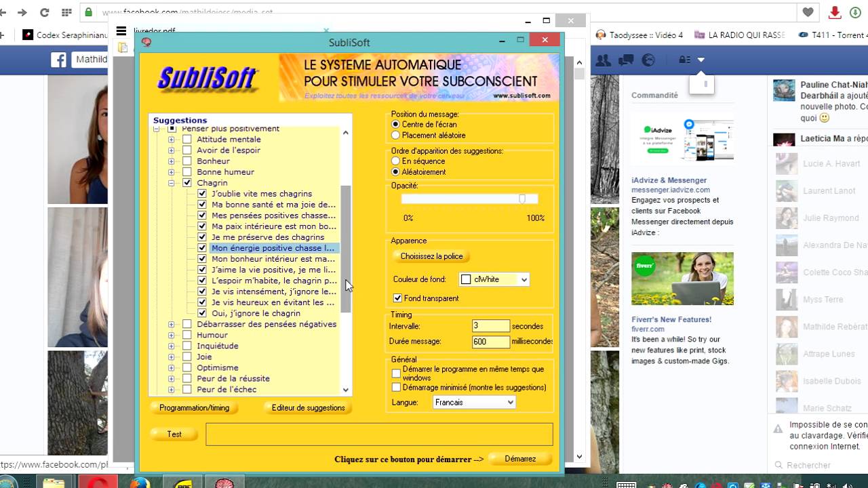Viewport: 868px width, 488px height.
Task: Expand the Joie node
Action: [171, 357]
